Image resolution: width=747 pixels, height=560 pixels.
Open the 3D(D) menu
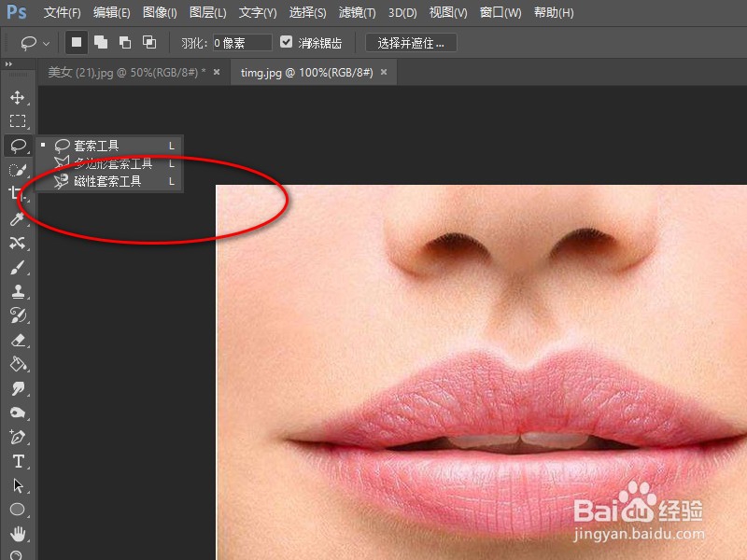402,12
